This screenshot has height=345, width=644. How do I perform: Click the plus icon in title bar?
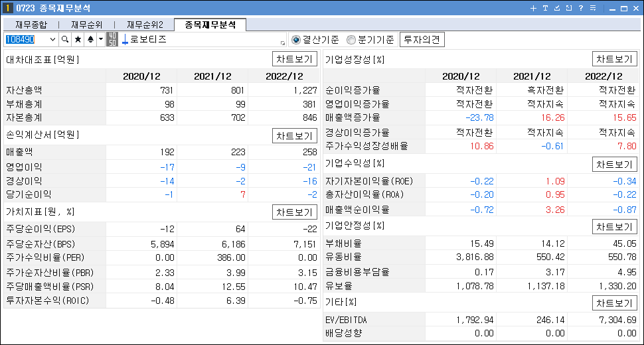coord(533,8)
